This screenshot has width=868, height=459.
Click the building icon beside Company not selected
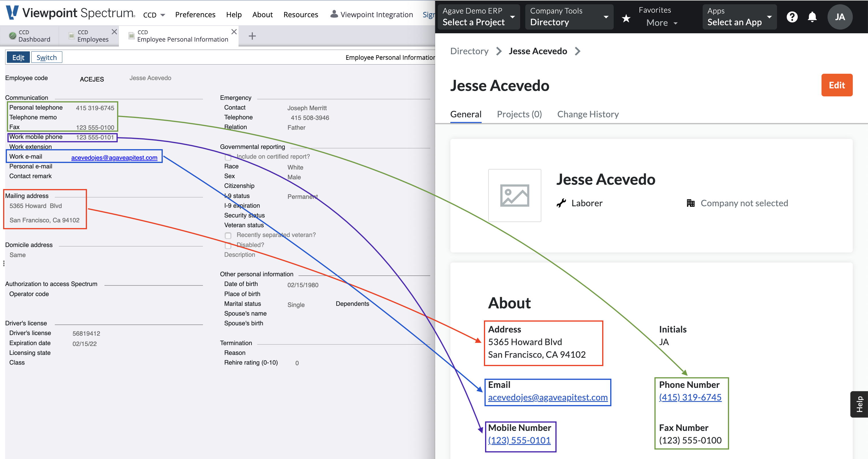pos(690,203)
